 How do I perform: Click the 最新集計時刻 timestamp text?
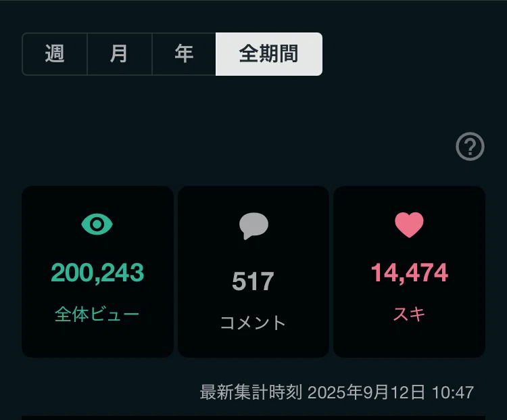(251, 392)
